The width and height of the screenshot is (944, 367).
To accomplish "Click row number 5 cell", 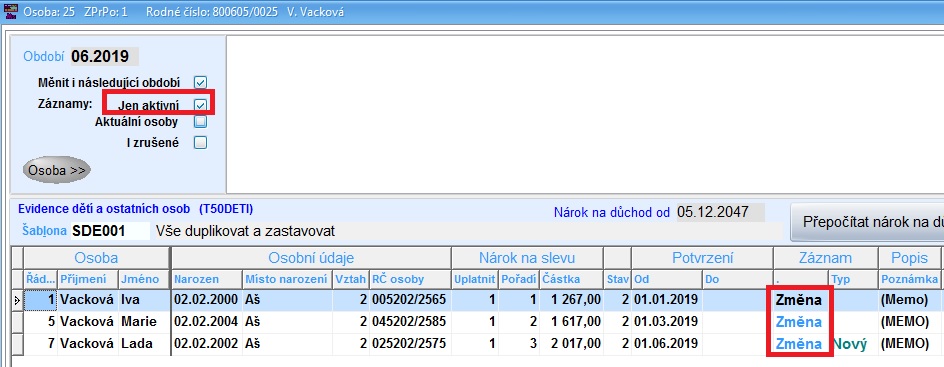I will coord(40,322).
